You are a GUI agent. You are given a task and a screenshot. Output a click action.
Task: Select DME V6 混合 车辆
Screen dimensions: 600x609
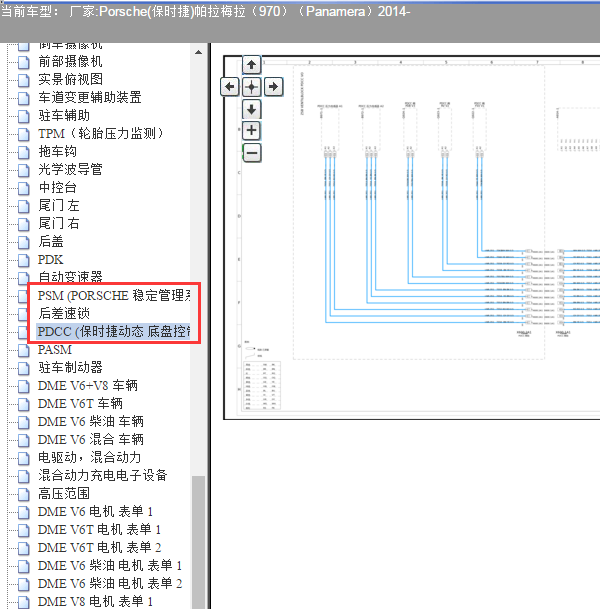pos(91,439)
